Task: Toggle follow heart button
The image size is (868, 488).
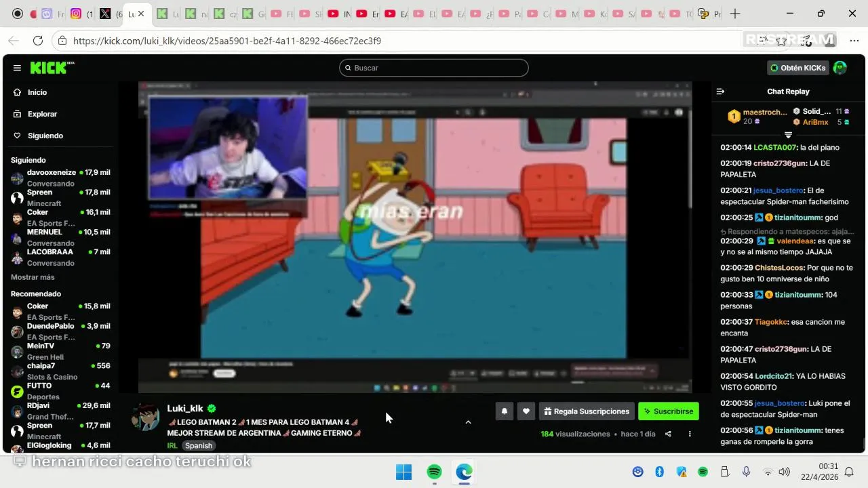Action: coord(526,411)
